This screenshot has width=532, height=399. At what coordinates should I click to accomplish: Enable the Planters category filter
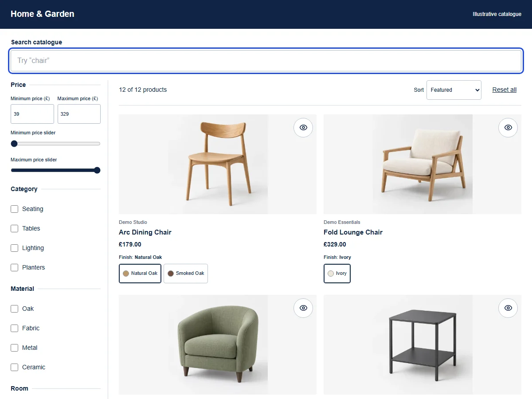[15, 267]
